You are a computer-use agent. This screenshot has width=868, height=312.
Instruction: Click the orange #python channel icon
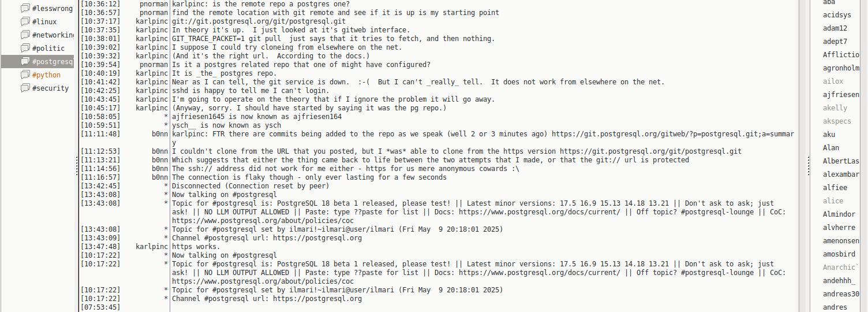tap(25, 75)
